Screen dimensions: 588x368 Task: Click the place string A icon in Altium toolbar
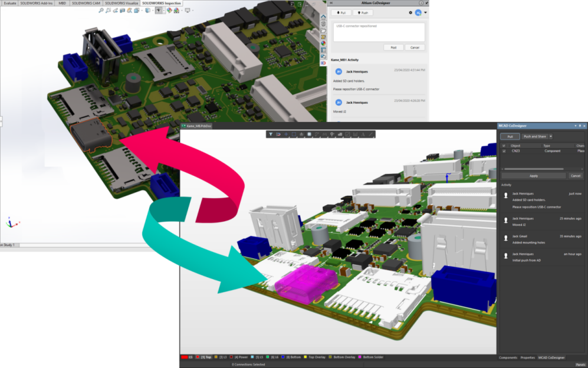[363, 134]
